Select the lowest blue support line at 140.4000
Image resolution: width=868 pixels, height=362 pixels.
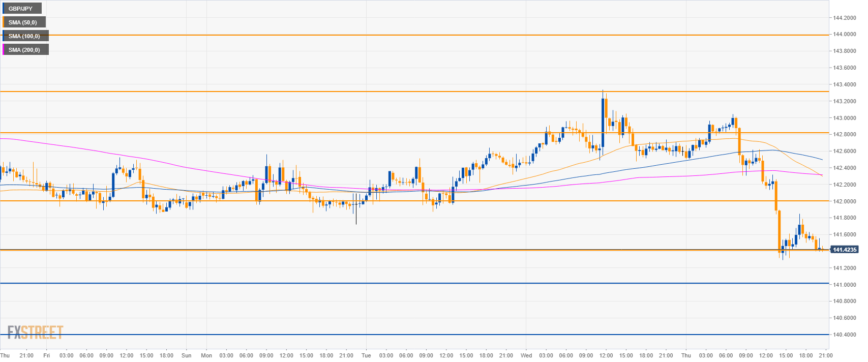(407, 335)
